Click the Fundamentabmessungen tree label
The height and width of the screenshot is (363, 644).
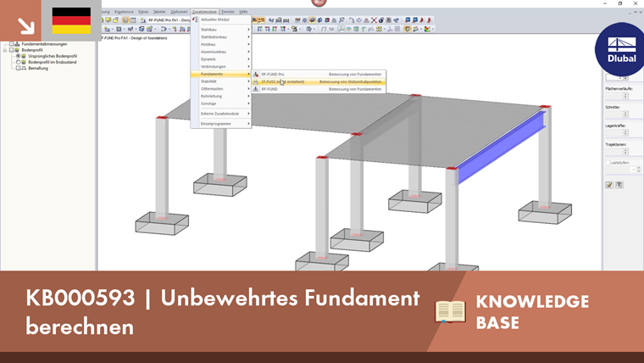(44, 44)
